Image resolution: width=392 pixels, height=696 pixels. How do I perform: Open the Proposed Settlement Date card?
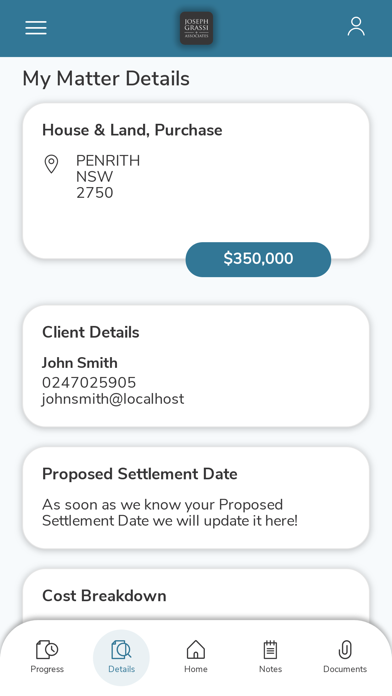[196, 498]
